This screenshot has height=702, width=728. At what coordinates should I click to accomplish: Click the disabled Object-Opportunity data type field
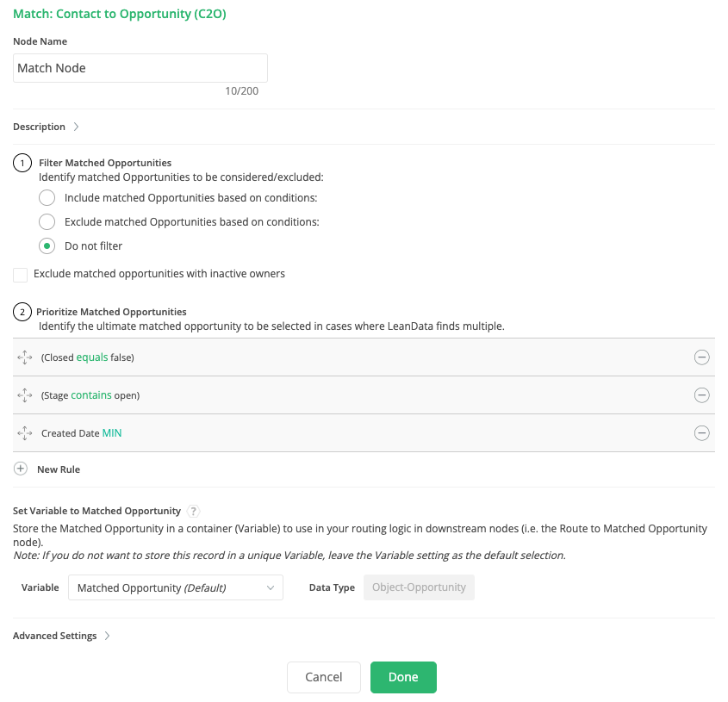click(419, 587)
